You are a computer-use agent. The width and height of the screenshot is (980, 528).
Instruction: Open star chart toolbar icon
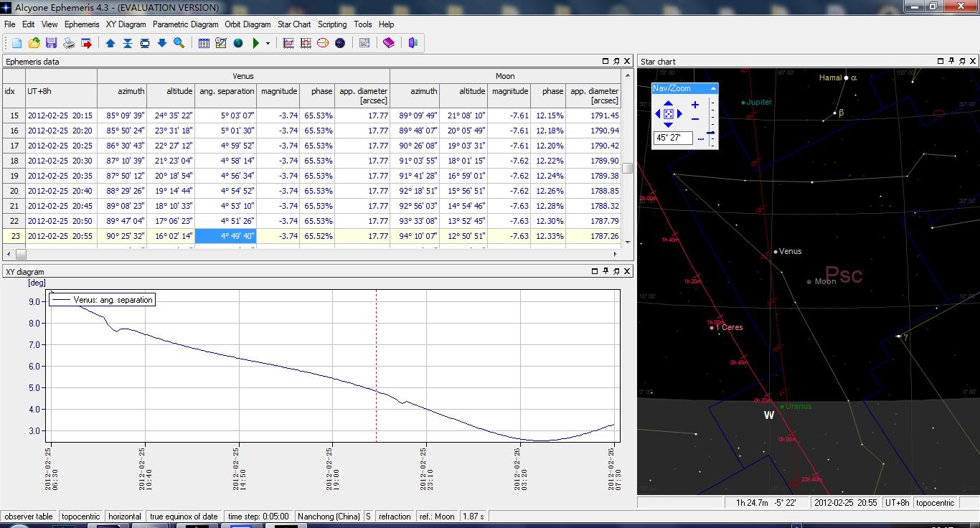pyautogui.click(x=340, y=43)
